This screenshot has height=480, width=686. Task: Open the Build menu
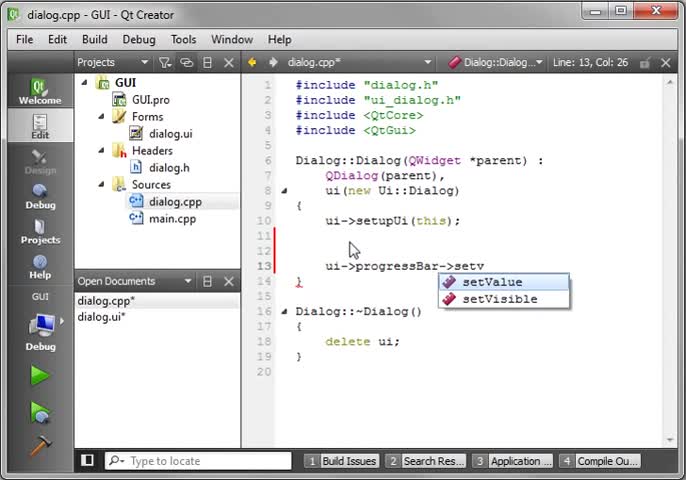click(94, 39)
